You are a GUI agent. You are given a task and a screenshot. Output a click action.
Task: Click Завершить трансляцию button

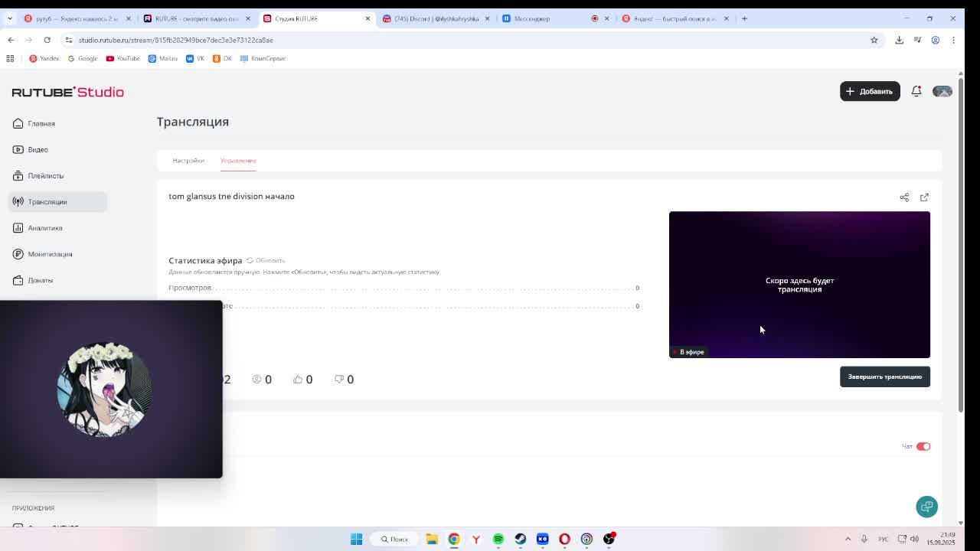[x=884, y=377]
